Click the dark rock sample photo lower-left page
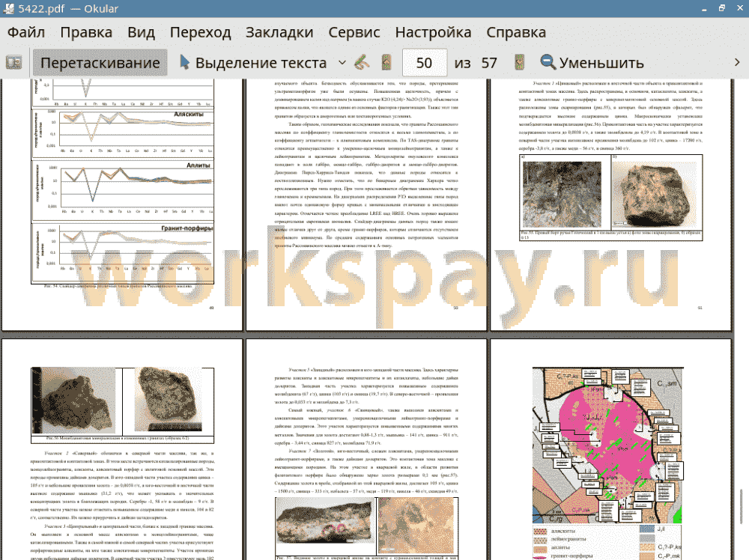Screen dimensions: 749x560 [x=73, y=401]
